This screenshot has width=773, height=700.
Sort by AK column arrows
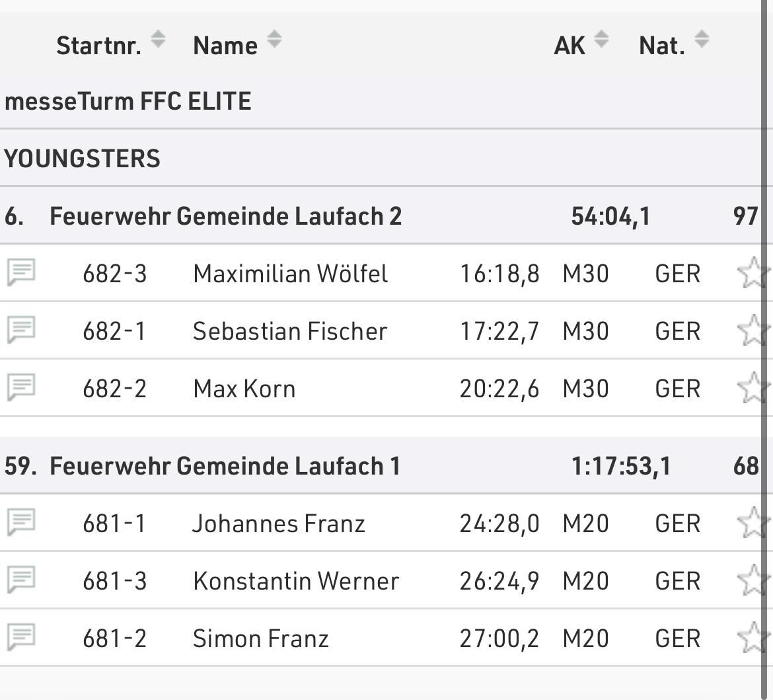(601, 40)
